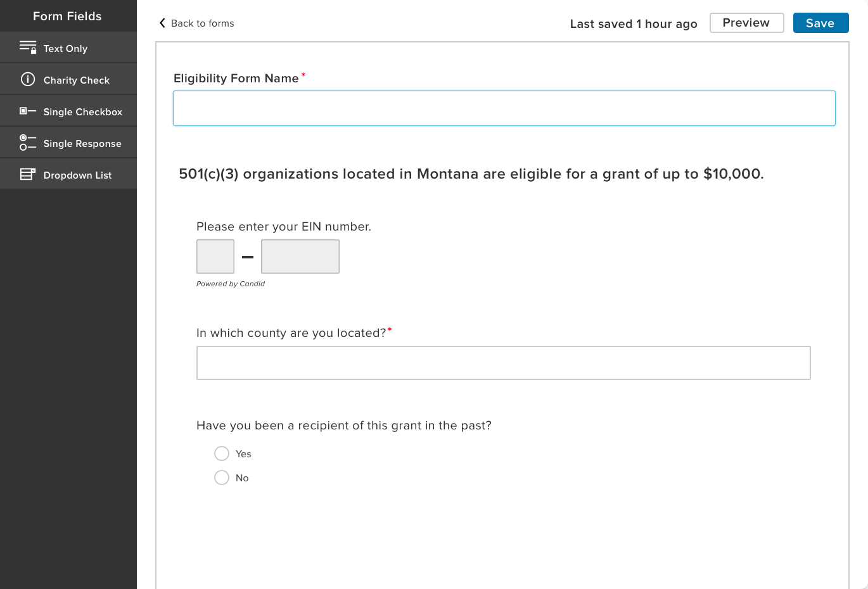Select Text Only from the sidebar menu
The image size is (868, 589).
pos(67,47)
